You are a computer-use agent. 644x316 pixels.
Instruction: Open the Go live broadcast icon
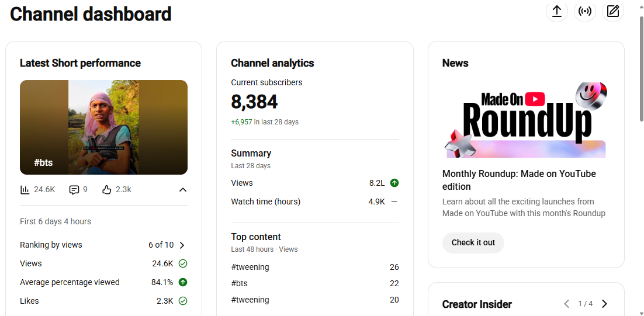coord(585,12)
